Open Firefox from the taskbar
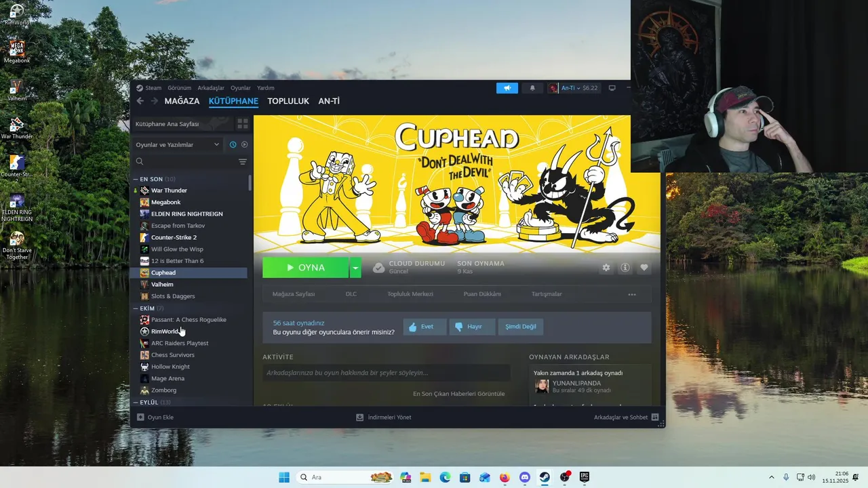Image resolution: width=868 pixels, height=488 pixels. pos(505,477)
